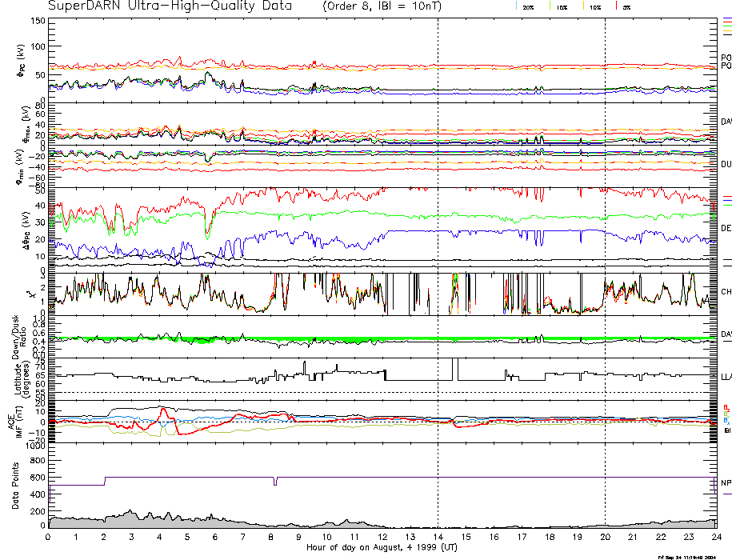Click the dashed vertical marker at hour 14
Screen dimensions: 732x560
point(438,240)
